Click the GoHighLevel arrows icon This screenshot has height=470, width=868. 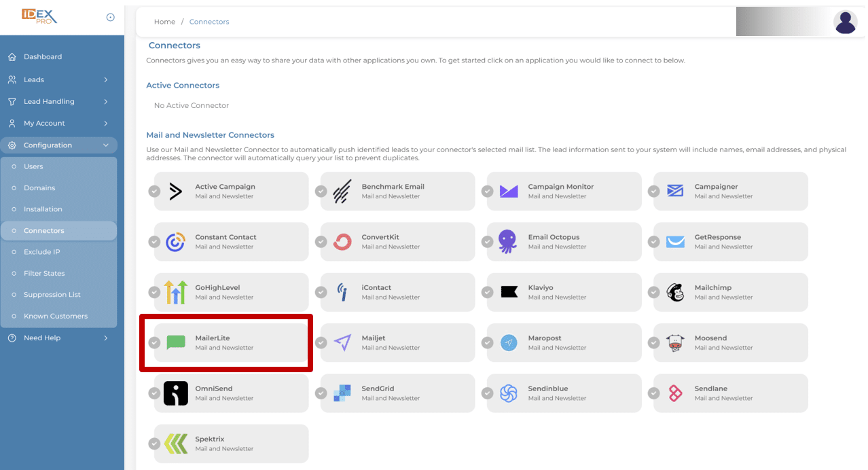click(176, 292)
